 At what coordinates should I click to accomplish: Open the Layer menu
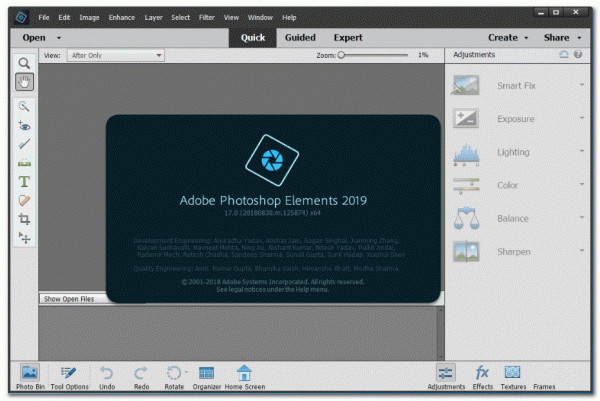(x=153, y=18)
